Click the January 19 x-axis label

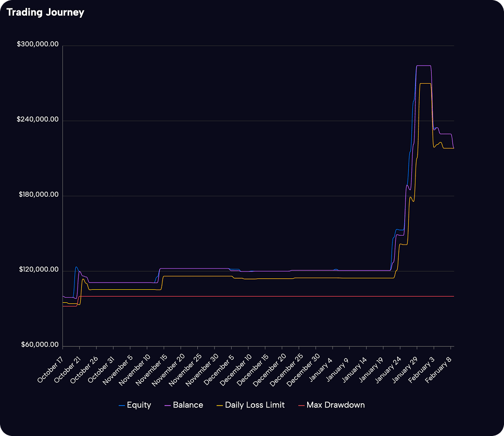(371, 369)
